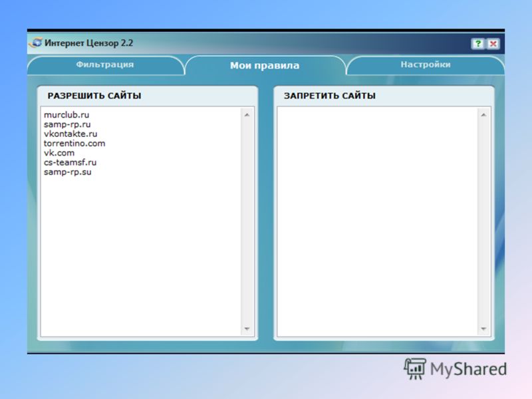Go to the Настройки tab
532x399 pixels.
point(426,65)
